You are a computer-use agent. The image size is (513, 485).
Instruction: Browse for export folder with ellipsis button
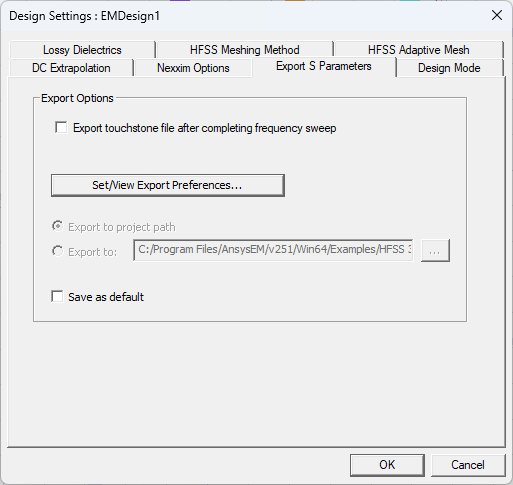(x=435, y=250)
